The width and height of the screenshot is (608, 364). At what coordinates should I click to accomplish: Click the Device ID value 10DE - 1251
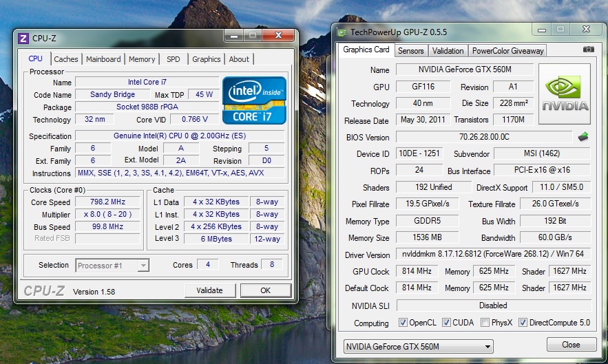419,153
